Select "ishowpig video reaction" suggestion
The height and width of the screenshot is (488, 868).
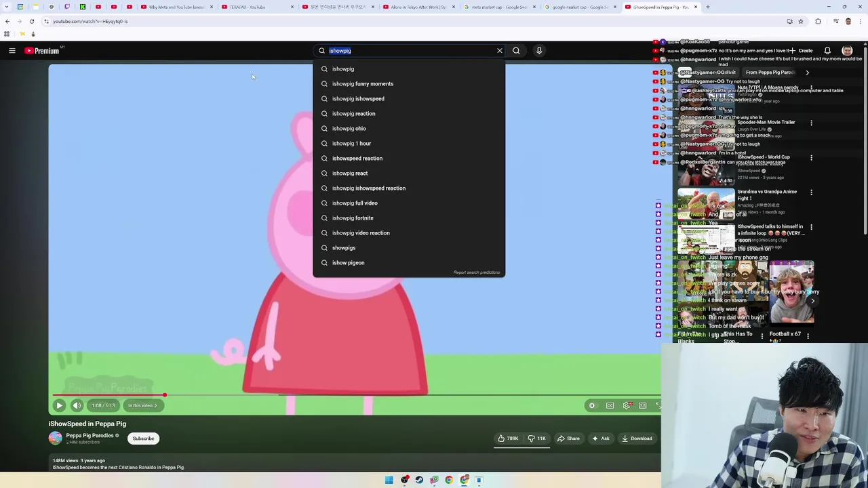tap(409, 233)
